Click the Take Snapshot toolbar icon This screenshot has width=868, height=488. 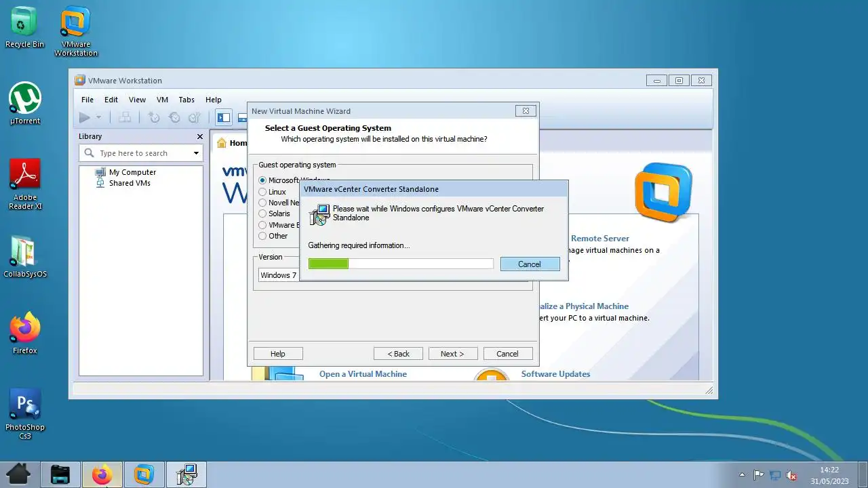point(154,117)
